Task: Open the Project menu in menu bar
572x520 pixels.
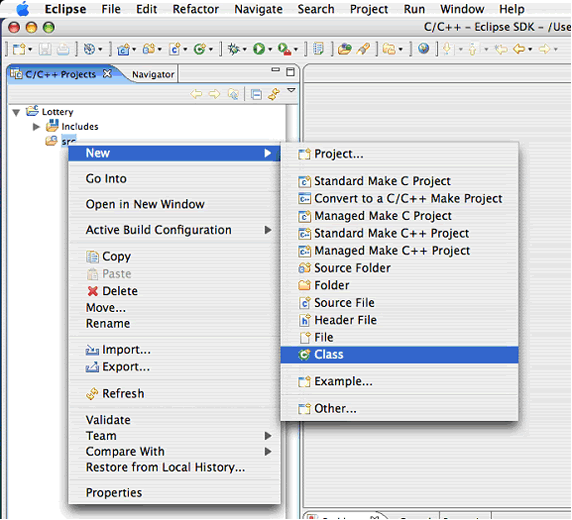Action: coord(369,9)
